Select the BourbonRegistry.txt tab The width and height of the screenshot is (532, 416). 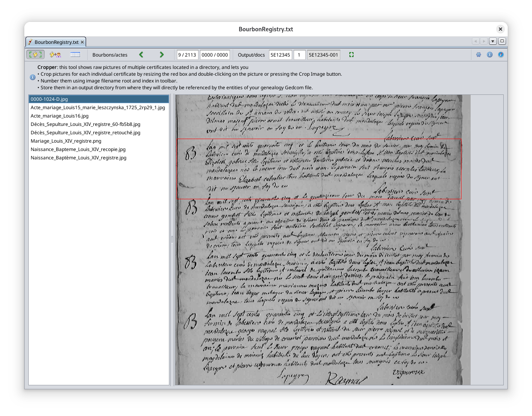coord(56,42)
